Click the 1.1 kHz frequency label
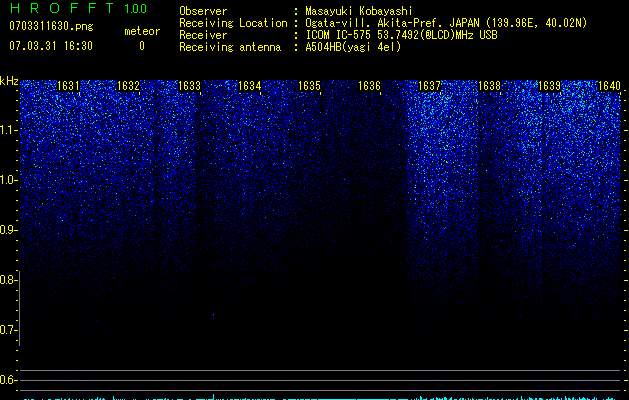 8,130
